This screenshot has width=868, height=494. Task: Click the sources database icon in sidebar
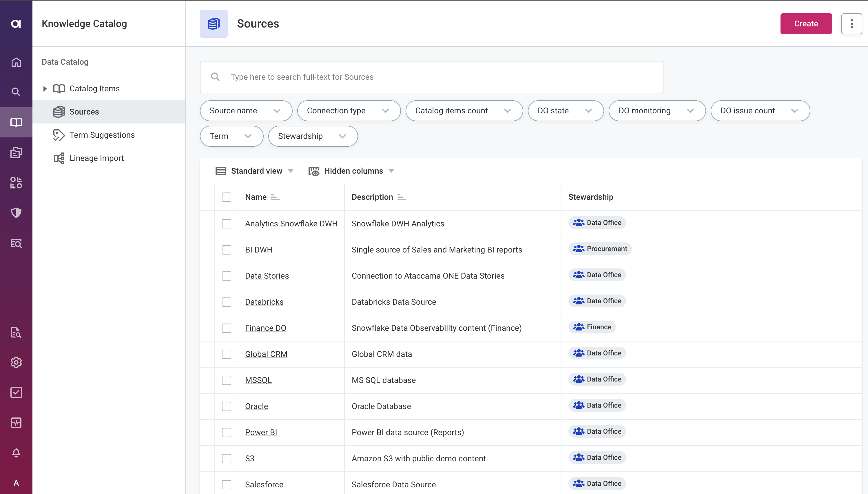(58, 112)
